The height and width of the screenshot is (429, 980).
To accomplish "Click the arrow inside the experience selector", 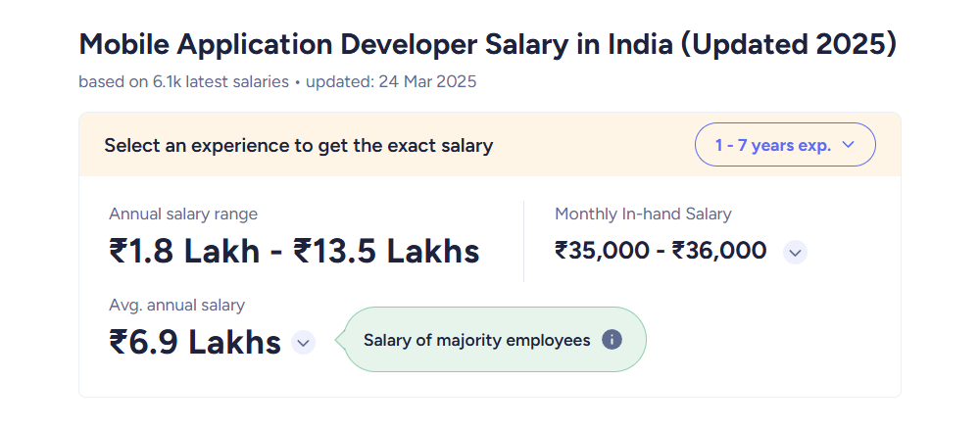I will click(848, 145).
